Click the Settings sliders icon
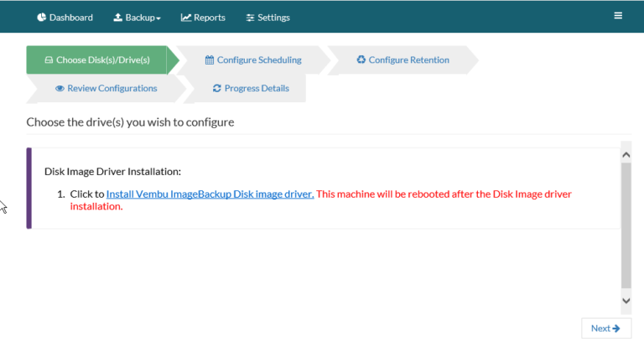Viewport: 644px width, 352px height. [x=250, y=18]
